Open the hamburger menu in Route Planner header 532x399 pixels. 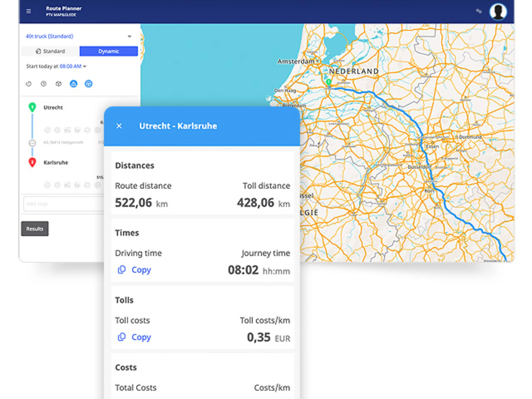point(29,11)
